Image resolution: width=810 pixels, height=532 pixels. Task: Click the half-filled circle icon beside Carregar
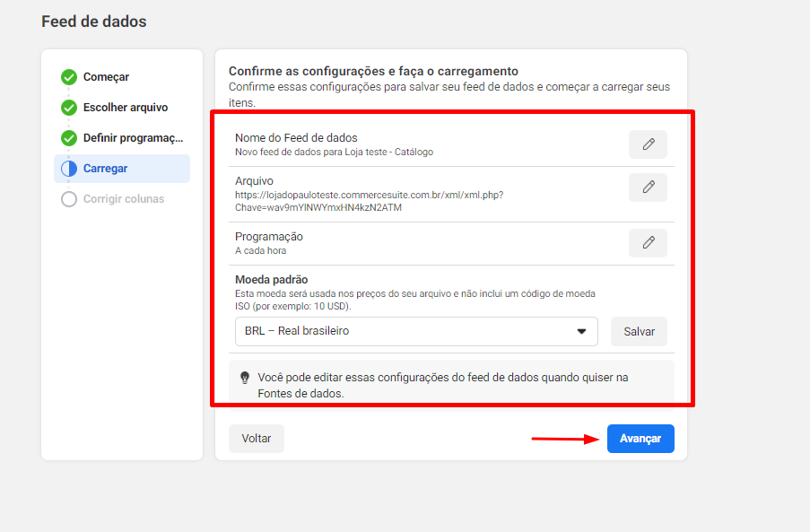(69, 169)
